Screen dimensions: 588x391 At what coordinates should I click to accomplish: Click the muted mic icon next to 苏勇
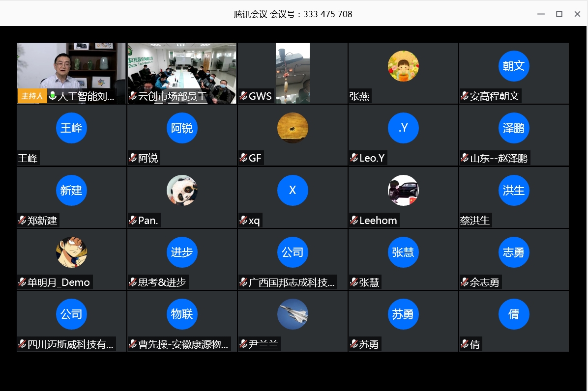coord(353,344)
